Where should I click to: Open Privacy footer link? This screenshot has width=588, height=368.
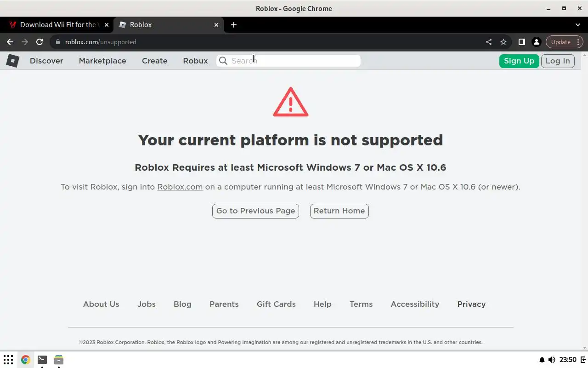point(471,304)
